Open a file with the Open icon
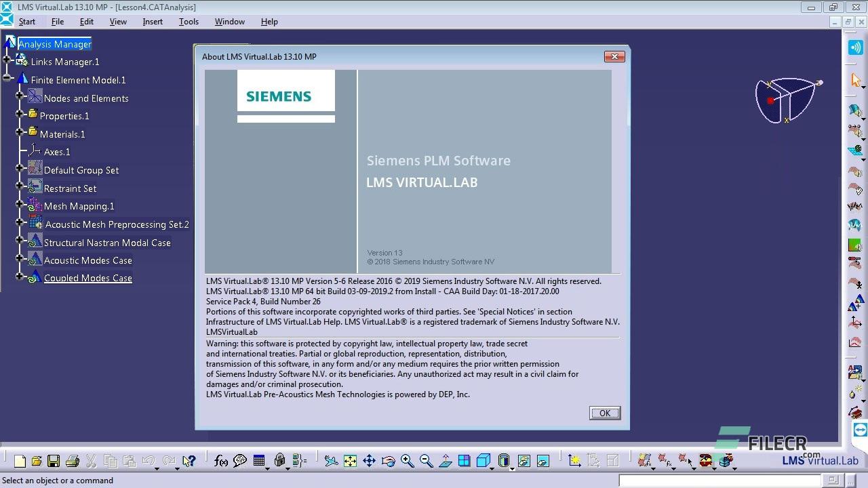Image resolution: width=868 pixels, height=488 pixels. tap(37, 462)
